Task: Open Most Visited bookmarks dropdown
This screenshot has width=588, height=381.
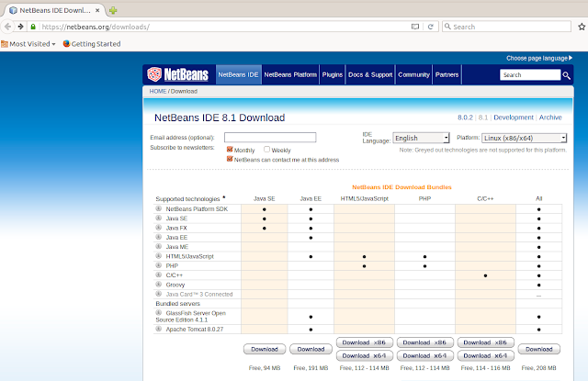Action: click(28, 44)
